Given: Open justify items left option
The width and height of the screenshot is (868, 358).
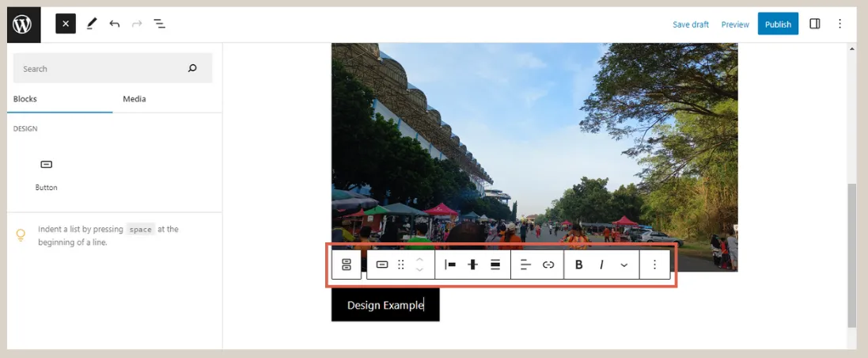Looking at the screenshot, I should click(x=450, y=265).
